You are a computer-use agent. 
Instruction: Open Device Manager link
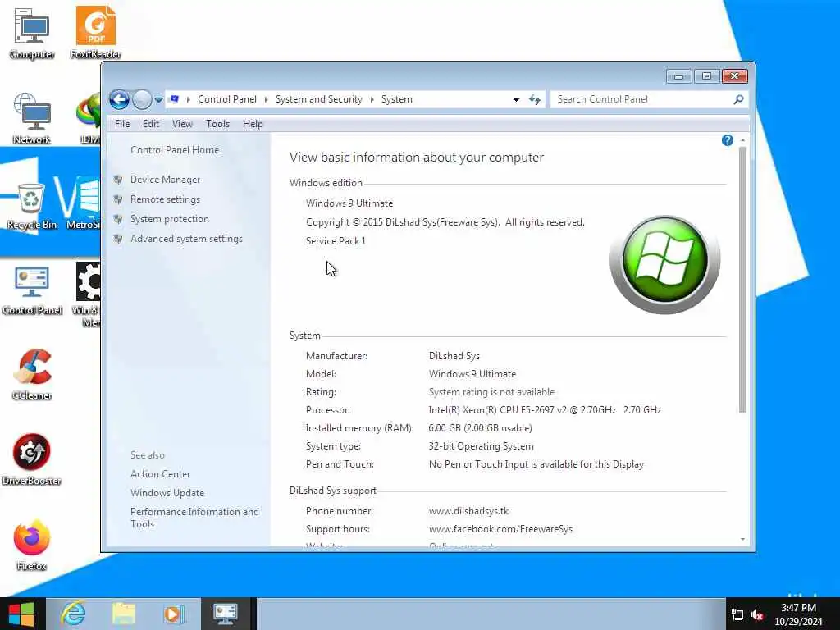(165, 180)
